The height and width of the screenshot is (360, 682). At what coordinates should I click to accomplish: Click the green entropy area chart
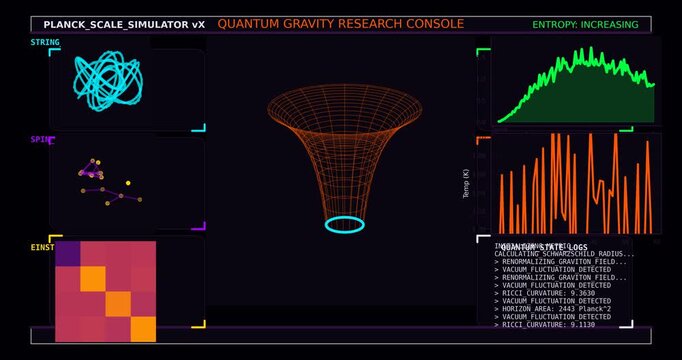tap(576, 85)
